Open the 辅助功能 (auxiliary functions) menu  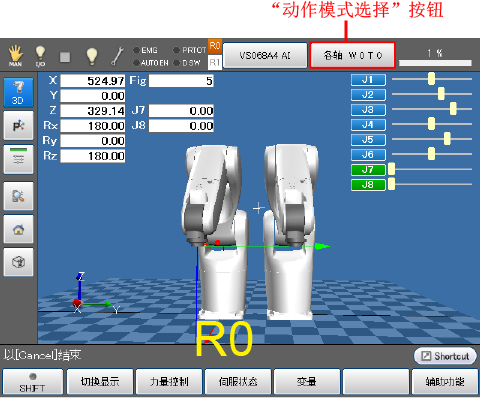[x=445, y=382]
